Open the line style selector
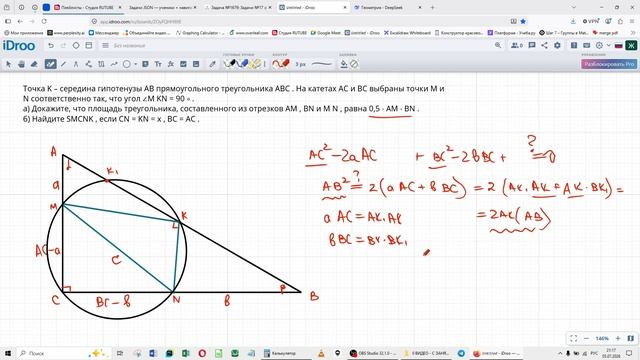Viewport: 640px width, 360px height. tap(322, 64)
